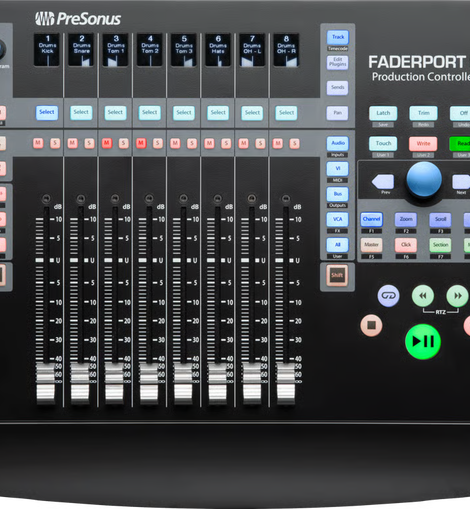This screenshot has height=509, width=470.
Task: Tap the channel 3 Drums Tom 1 display
Action: pyautogui.click(x=115, y=50)
